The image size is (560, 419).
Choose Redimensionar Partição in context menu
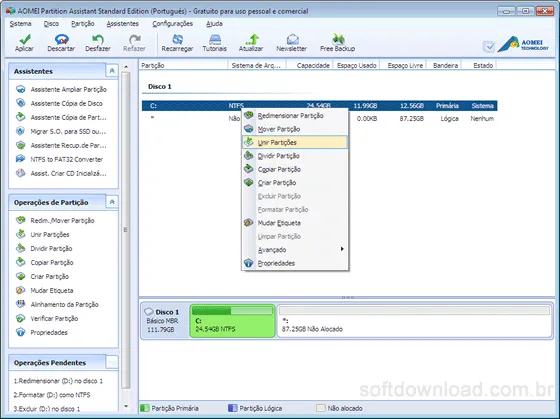pos(295,116)
